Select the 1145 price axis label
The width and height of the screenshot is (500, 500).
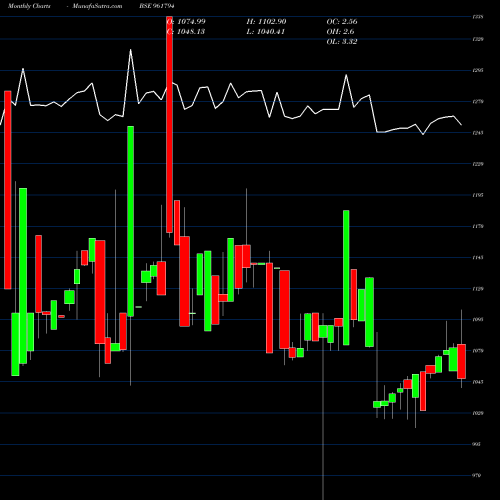click(x=478, y=258)
